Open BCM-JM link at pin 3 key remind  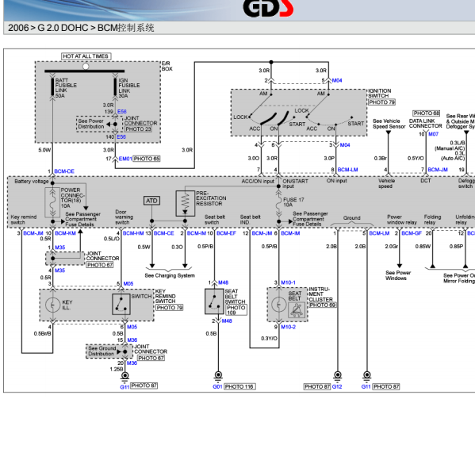(33, 233)
